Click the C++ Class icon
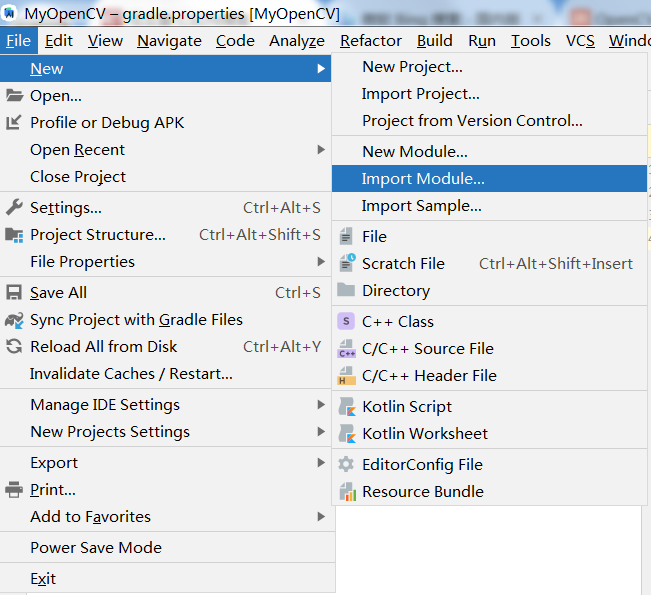The height and width of the screenshot is (595, 651). coord(346,321)
